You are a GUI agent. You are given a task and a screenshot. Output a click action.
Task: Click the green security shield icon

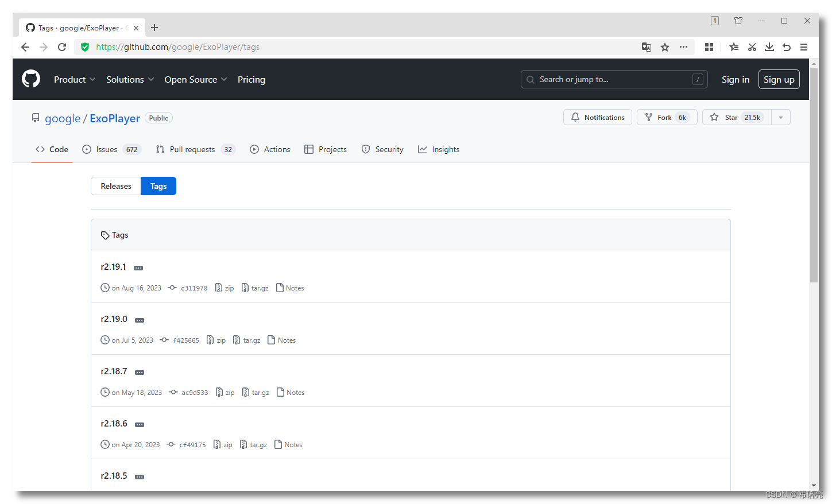[85, 47]
